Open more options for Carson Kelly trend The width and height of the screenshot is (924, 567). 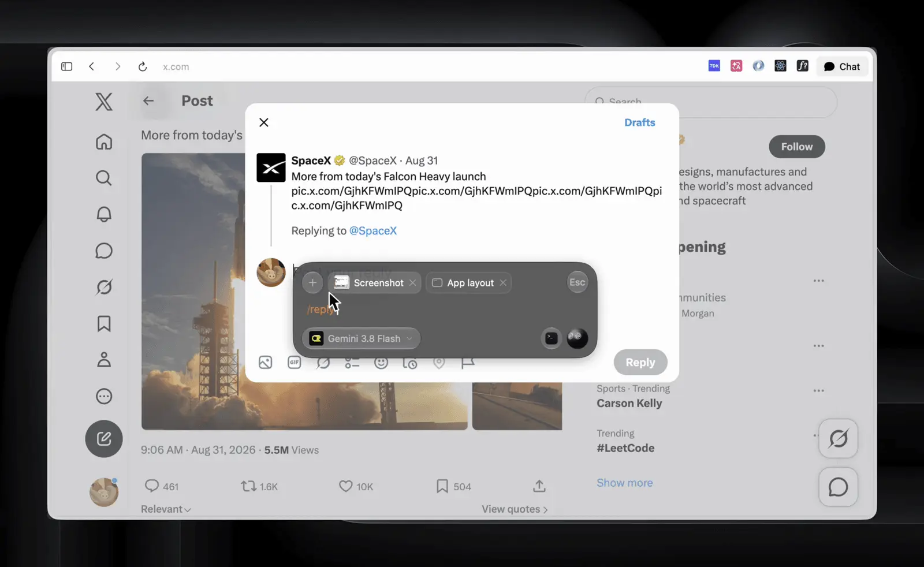tap(819, 390)
